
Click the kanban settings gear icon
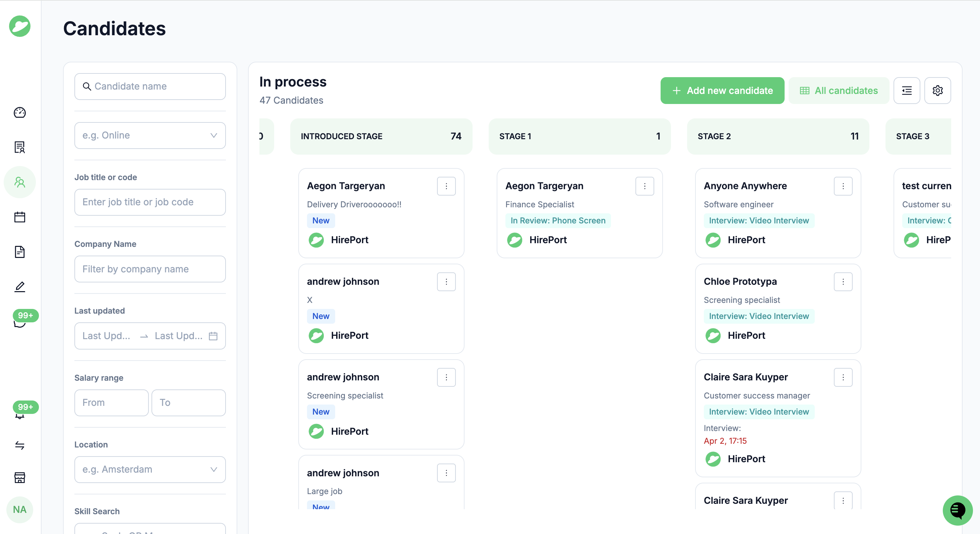tap(937, 91)
